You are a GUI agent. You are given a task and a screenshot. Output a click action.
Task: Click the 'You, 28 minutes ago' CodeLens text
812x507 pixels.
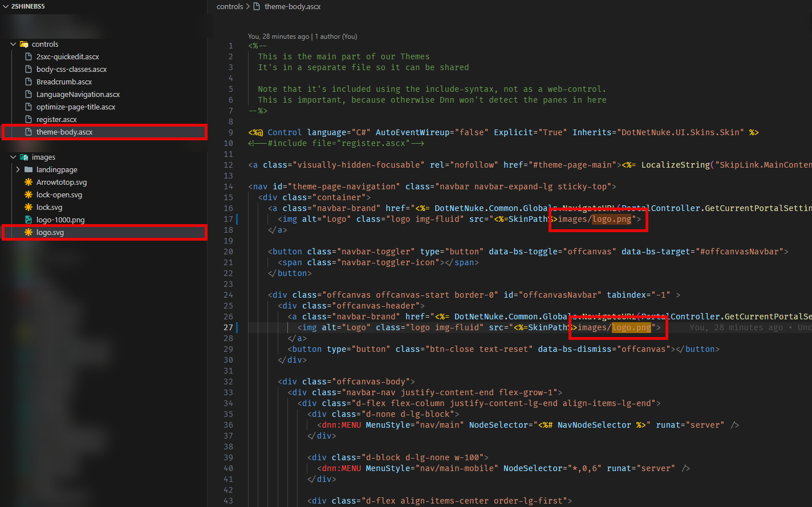[279, 36]
